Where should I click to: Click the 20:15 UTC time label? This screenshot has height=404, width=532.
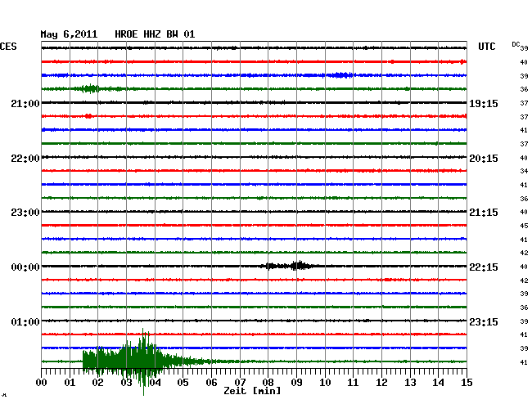[x=484, y=159]
